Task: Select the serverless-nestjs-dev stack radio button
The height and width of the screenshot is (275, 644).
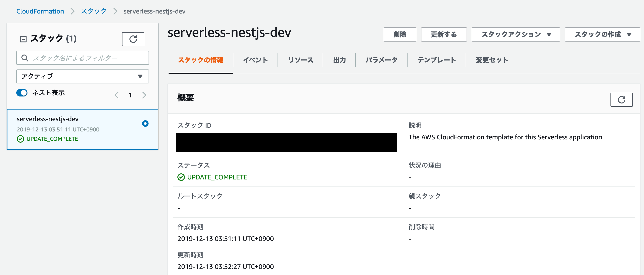Action: (x=145, y=123)
